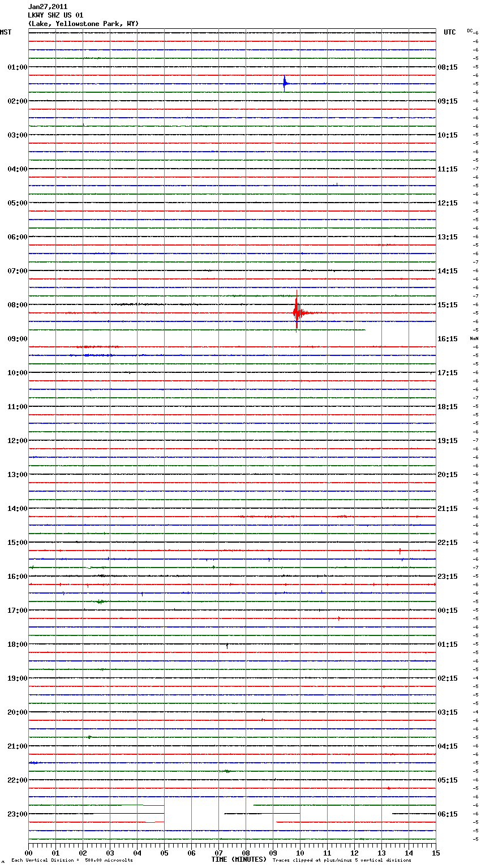Select the 16:00 MST time label
The width and height of the screenshot is (481, 868).
(x=17, y=577)
